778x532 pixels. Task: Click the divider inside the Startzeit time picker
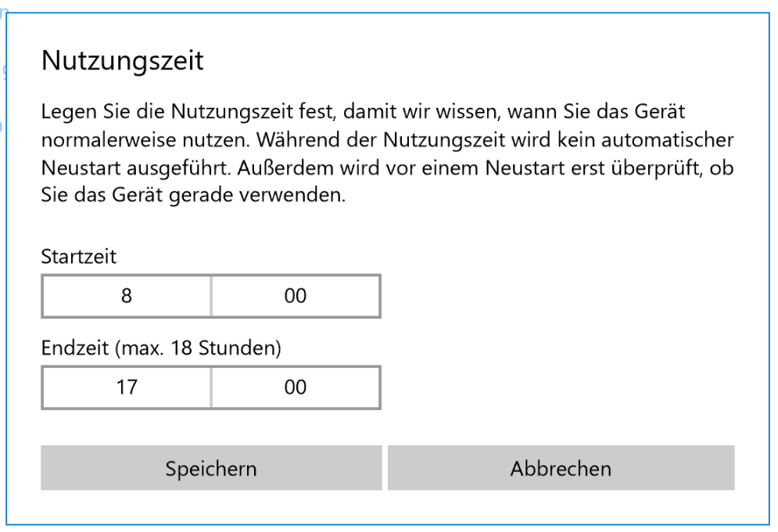click(x=211, y=296)
